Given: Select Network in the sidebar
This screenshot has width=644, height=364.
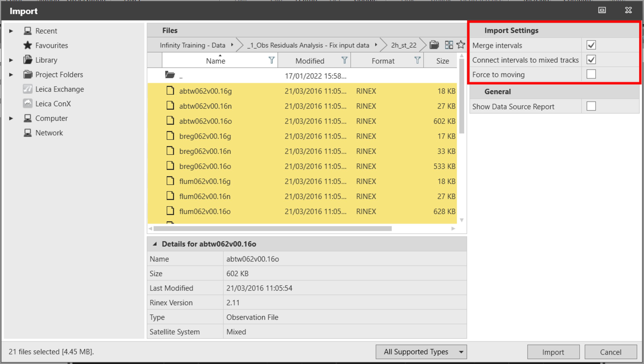Looking at the screenshot, I should coord(49,133).
